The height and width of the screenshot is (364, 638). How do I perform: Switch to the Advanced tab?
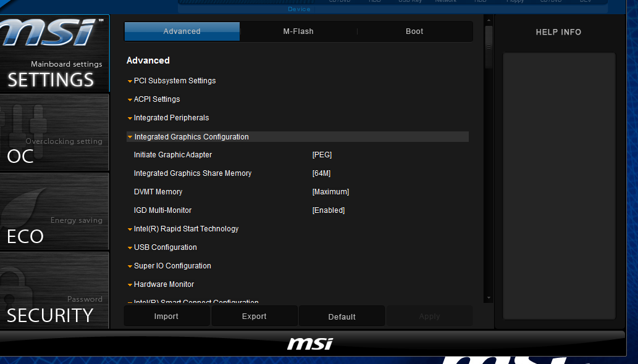pyautogui.click(x=182, y=31)
